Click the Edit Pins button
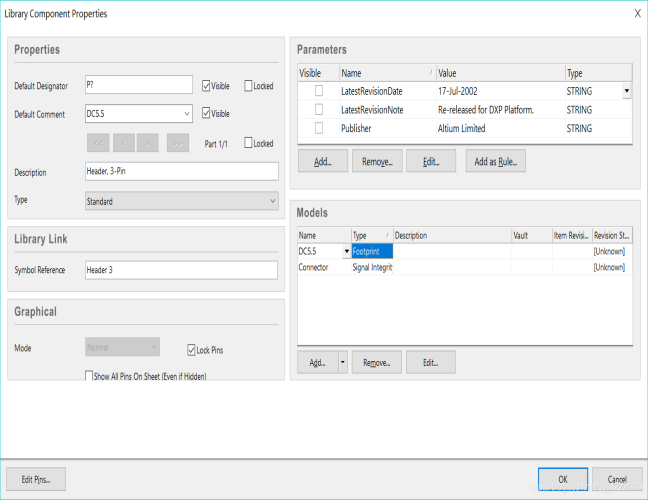This screenshot has width=649, height=501. pyautogui.click(x=36, y=479)
